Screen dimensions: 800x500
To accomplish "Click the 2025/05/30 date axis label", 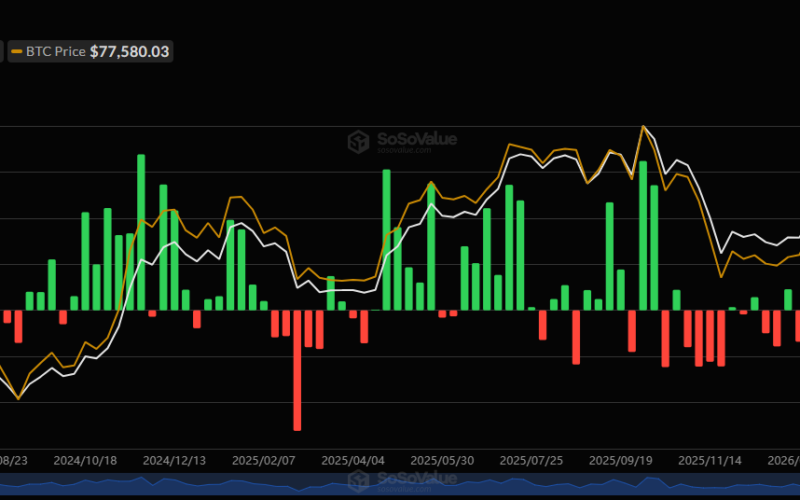I will 442,461.
